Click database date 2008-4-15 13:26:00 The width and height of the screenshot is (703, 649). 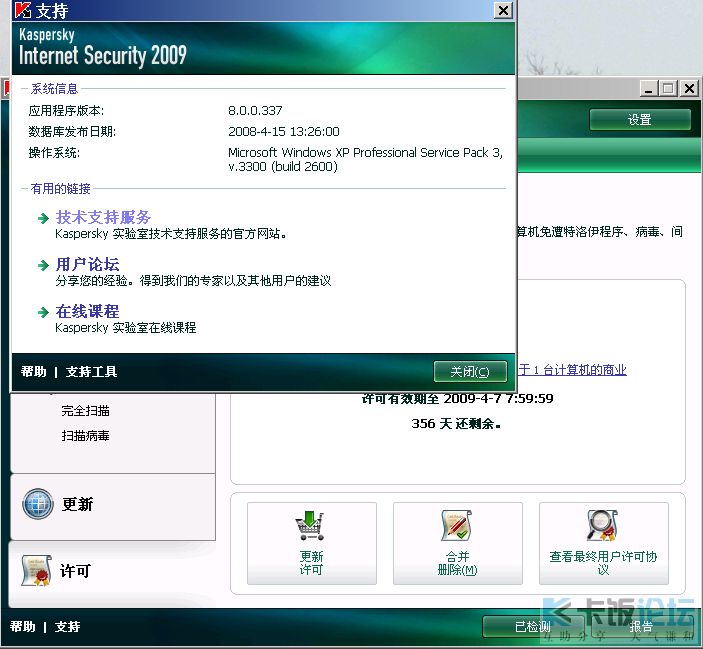point(284,131)
